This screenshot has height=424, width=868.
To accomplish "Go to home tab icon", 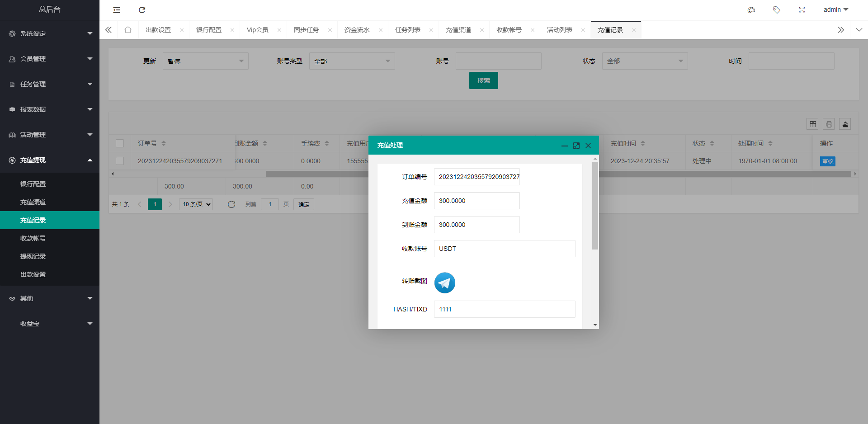I will (x=128, y=30).
